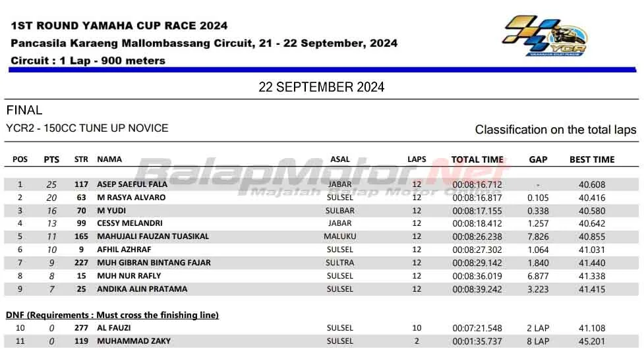Click rider name MUH GIBRAN BINTANG FAJAR
The height and width of the screenshot is (351, 644).
(x=154, y=263)
